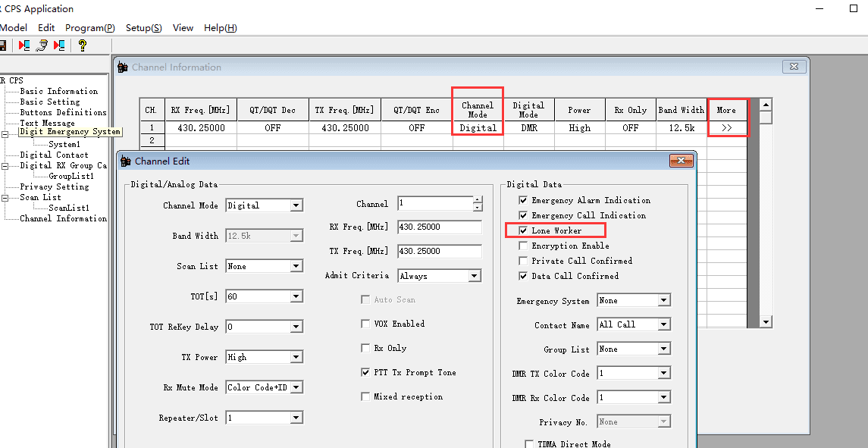Uncheck the Lone Worker checkbox
868x448 pixels.
523,230
